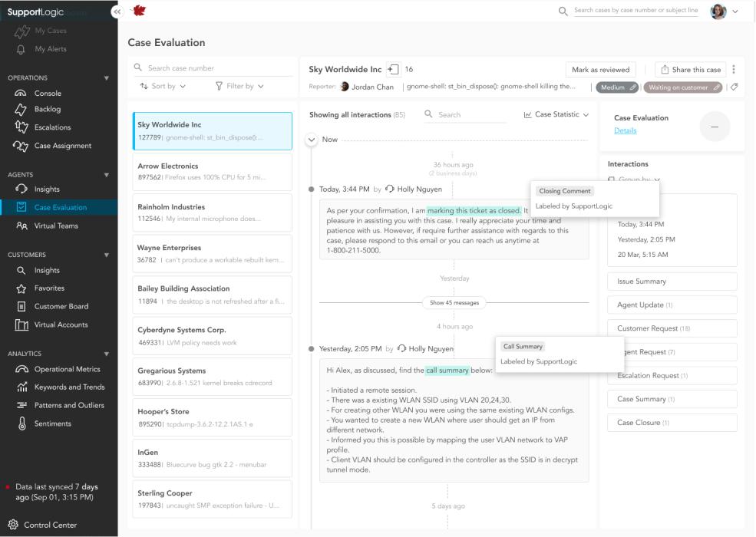Open the Gregarious Systems case
This screenshot has height=537, width=756.
pyautogui.click(x=212, y=377)
